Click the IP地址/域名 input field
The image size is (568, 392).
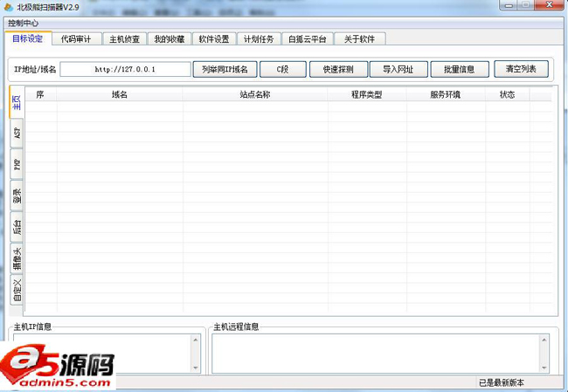click(x=125, y=69)
